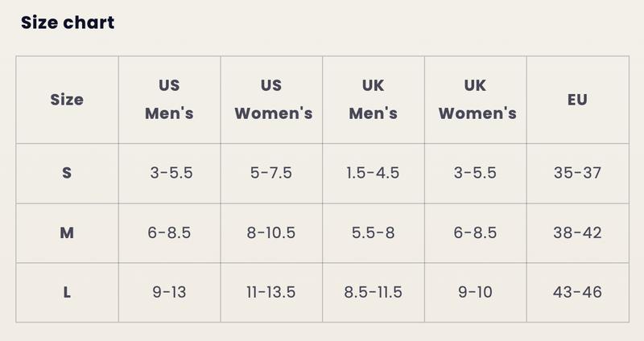Click the 11-13.5 US Women's cell
Image resolution: width=644 pixels, height=341 pixels.
tap(271, 293)
